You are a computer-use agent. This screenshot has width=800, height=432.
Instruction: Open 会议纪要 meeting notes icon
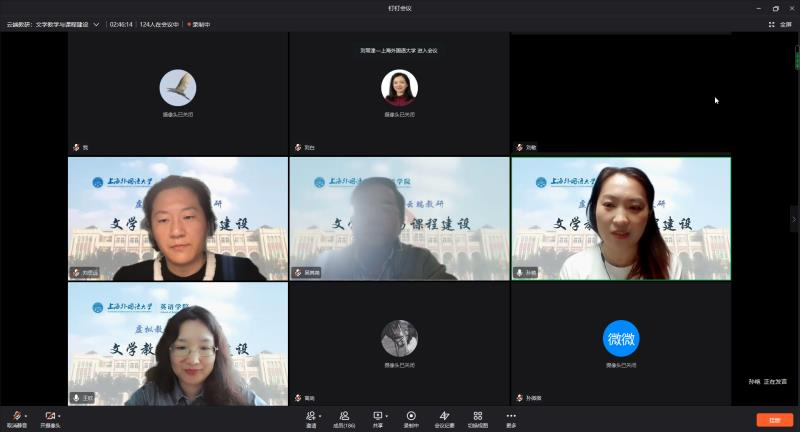click(x=444, y=416)
